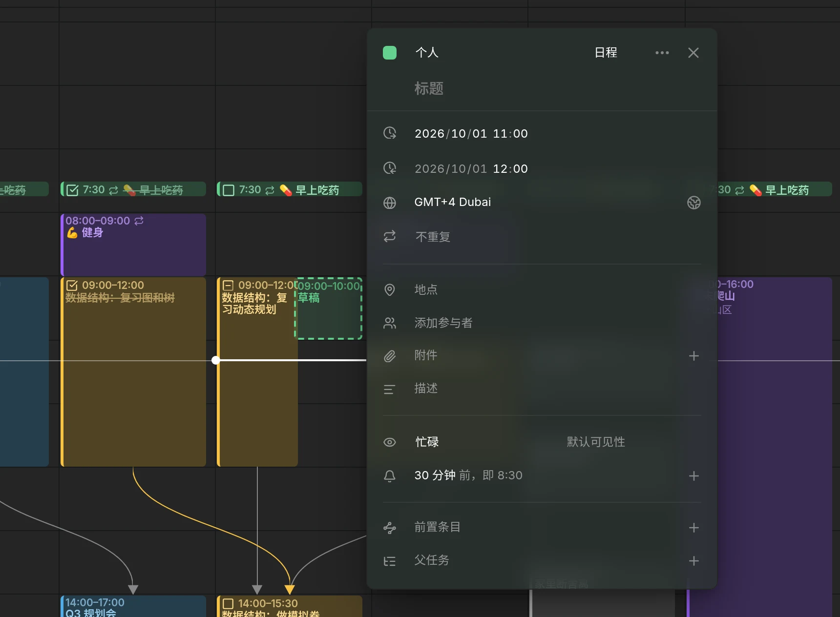Click the 前置条目 dependency icon

pyautogui.click(x=390, y=528)
